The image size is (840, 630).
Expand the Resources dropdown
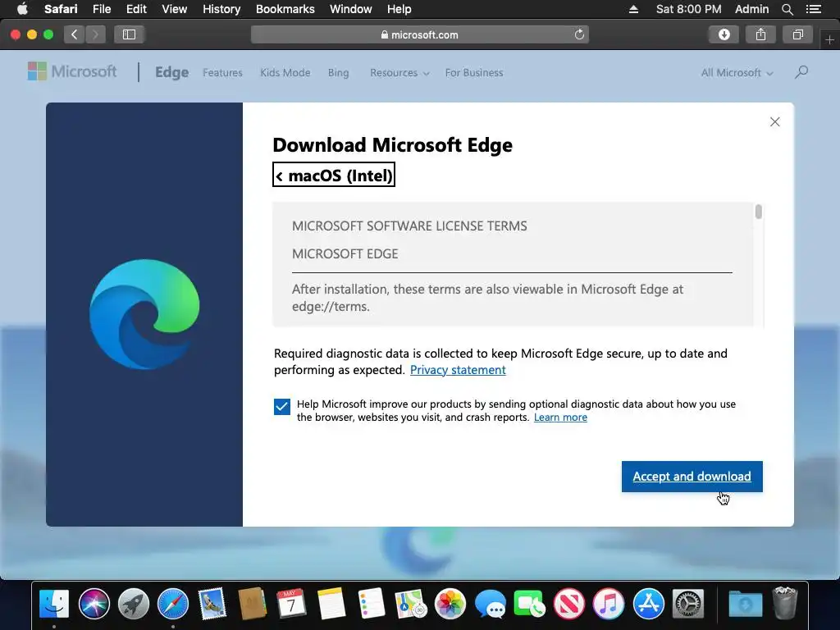[x=399, y=73]
